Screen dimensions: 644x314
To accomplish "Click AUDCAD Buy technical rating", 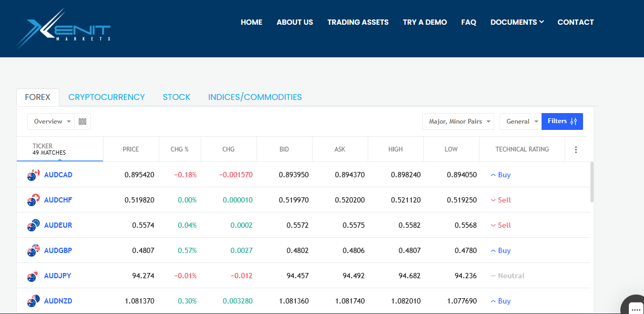I will click(x=501, y=175).
